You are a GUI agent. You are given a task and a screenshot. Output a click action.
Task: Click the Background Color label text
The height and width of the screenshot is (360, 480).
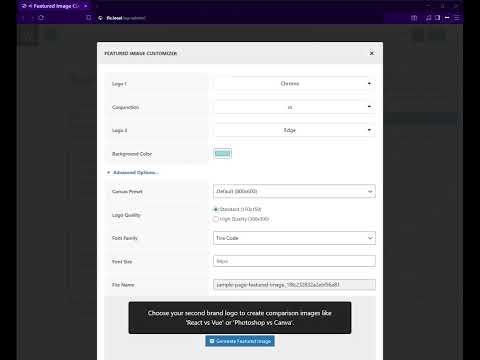coord(132,154)
